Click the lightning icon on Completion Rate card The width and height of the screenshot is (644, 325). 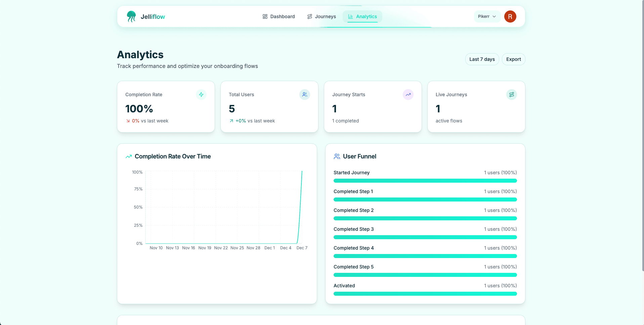[x=201, y=95]
